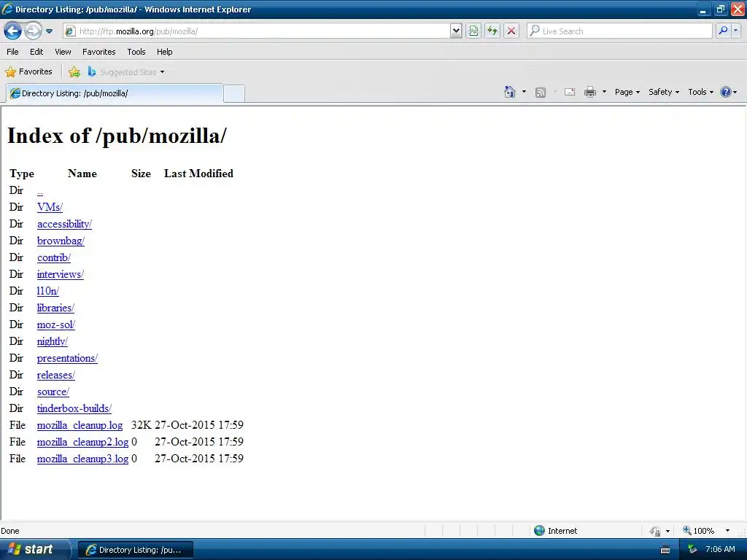
Task: Open the Suggested Sites dropdown
Action: [x=126, y=72]
